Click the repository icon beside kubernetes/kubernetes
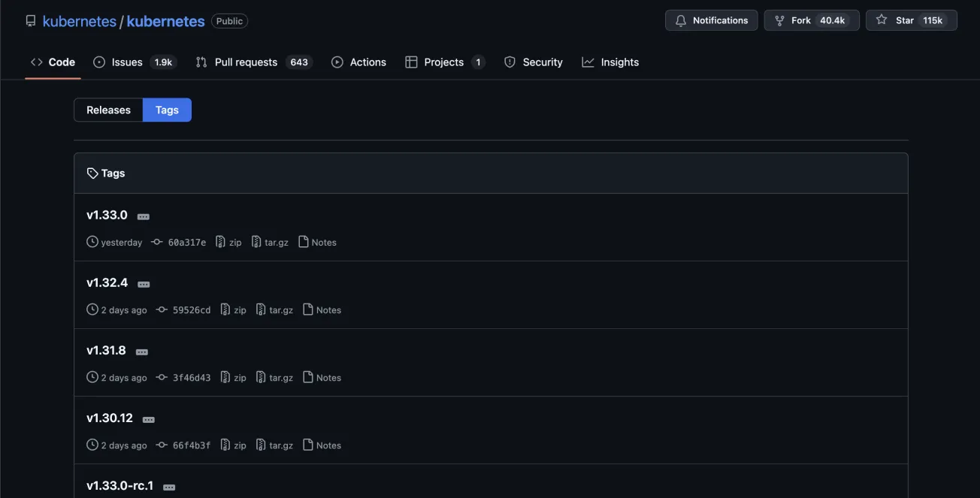Viewport: 980px width, 498px height. pos(31,21)
